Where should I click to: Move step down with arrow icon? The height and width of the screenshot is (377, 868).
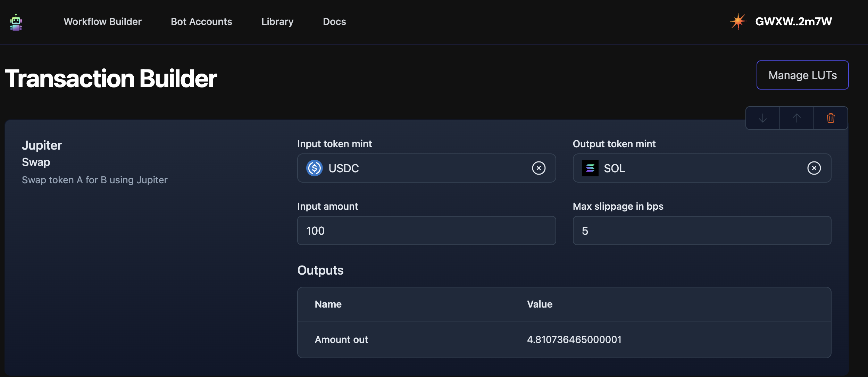(762, 118)
